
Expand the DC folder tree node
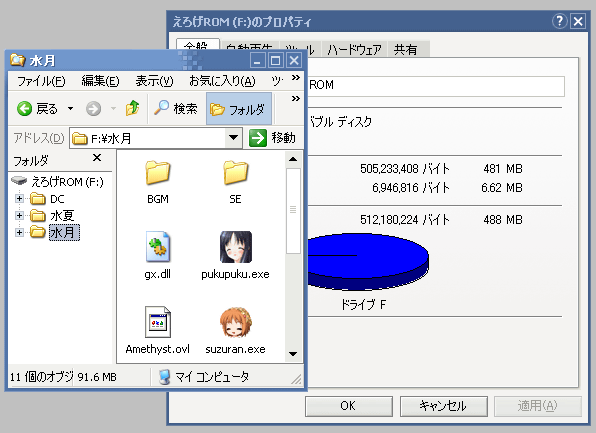tap(19, 198)
